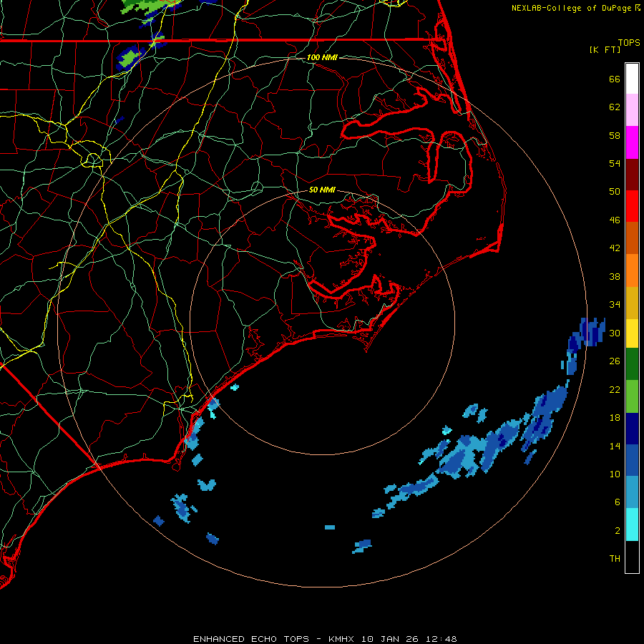
Task: Click the navy 18 kft swatch
Action: (x=632, y=429)
